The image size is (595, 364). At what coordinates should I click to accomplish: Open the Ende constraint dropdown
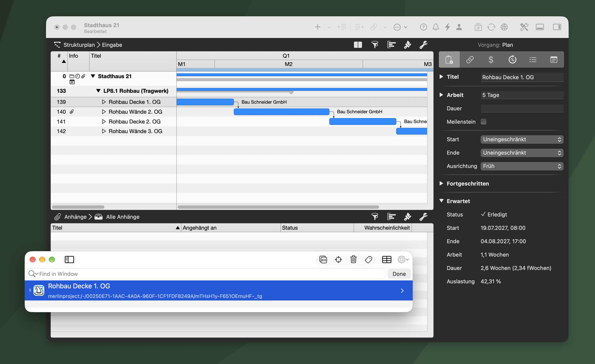[x=522, y=153]
